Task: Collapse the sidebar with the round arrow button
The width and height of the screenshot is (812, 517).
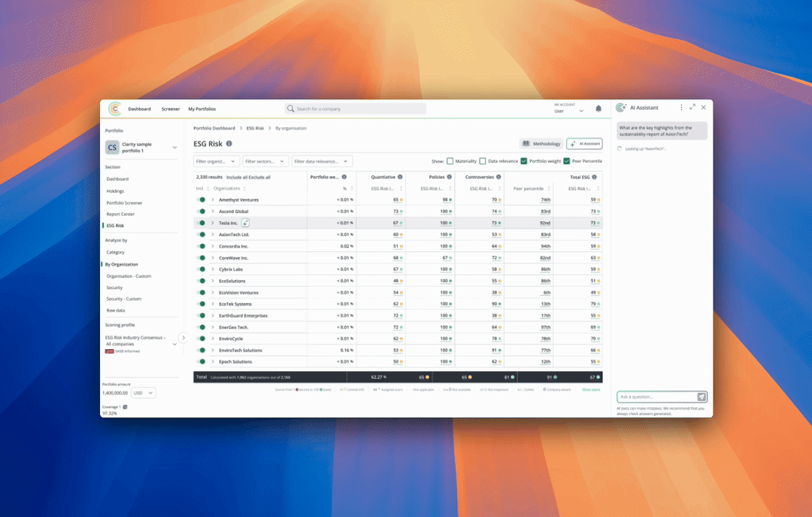Action: click(183, 338)
